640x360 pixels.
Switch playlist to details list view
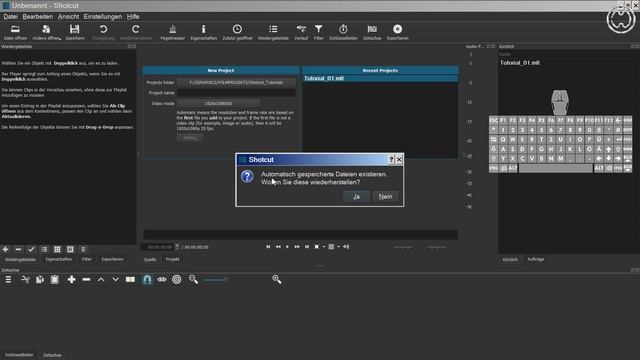[44, 249]
